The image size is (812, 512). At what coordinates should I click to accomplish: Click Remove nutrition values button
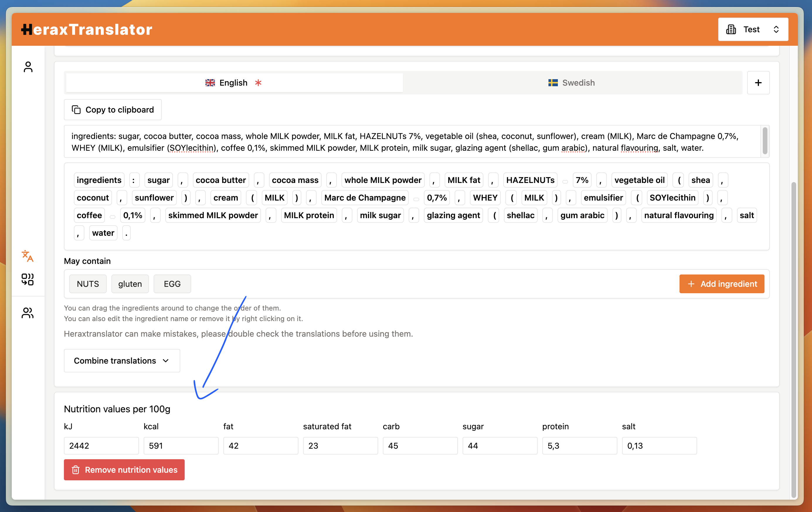click(x=124, y=470)
